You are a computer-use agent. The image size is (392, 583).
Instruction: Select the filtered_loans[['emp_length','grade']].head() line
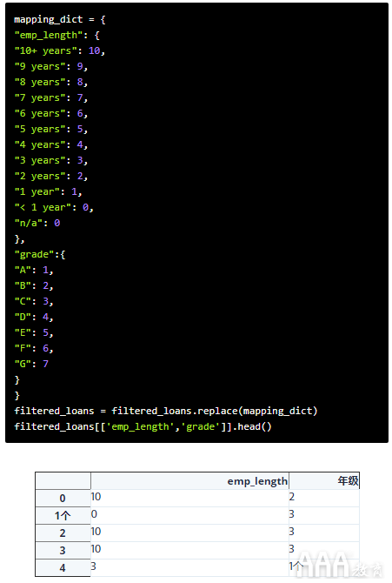click(x=143, y=426)
